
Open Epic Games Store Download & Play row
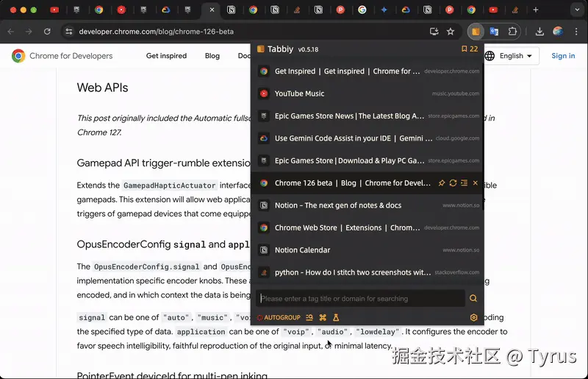pos(367,160)
